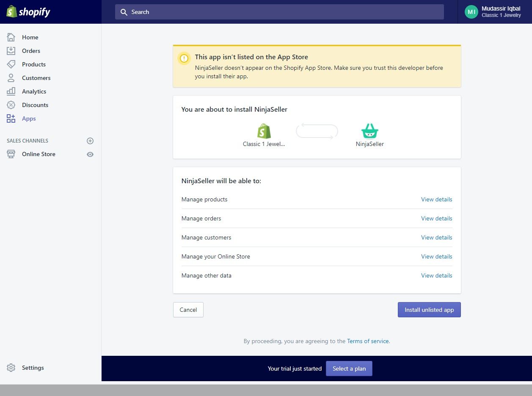This screenshot has width=532, height=396.
Task: Click the MI user avatar
Action: [x=471, y=12]
